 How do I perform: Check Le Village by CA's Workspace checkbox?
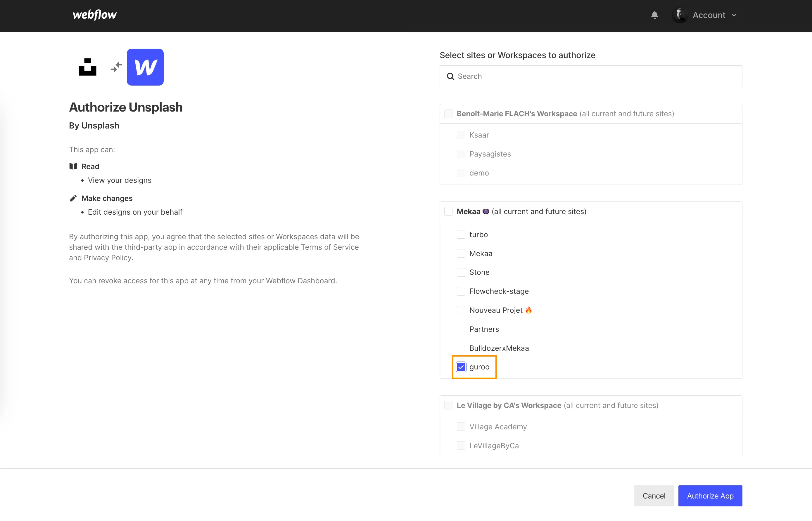[448, 405]
